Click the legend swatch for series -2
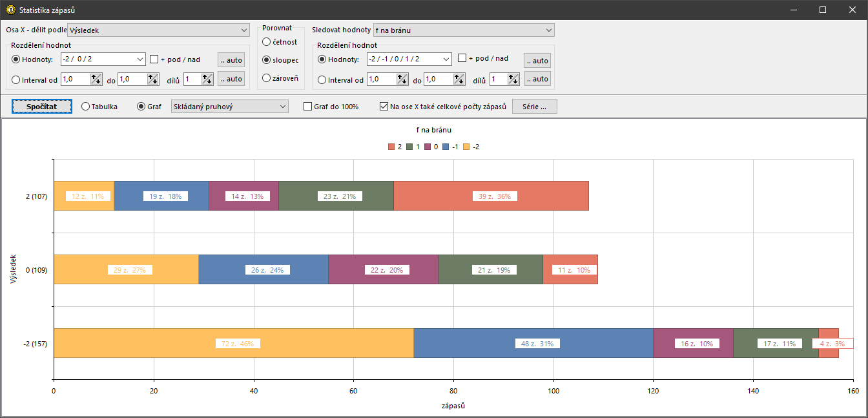Screen dimensions: 868x418 (x=467, y=147)
